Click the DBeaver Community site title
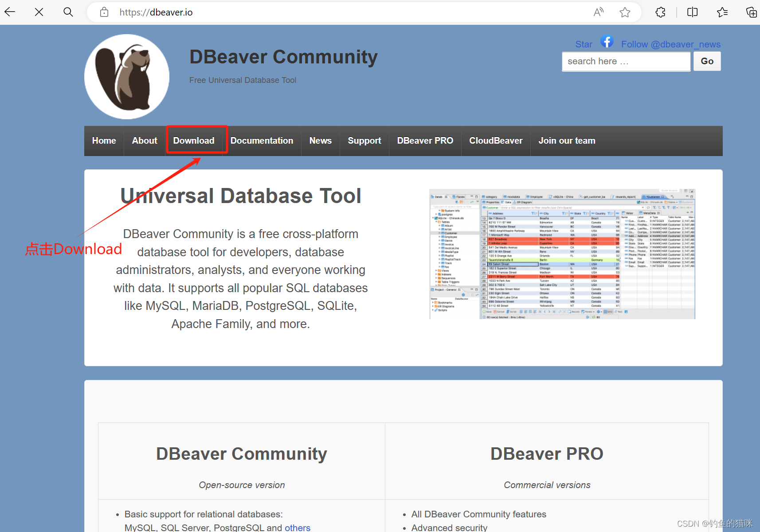The width and height of the screenshot is (760, 532). coord(283,57)
